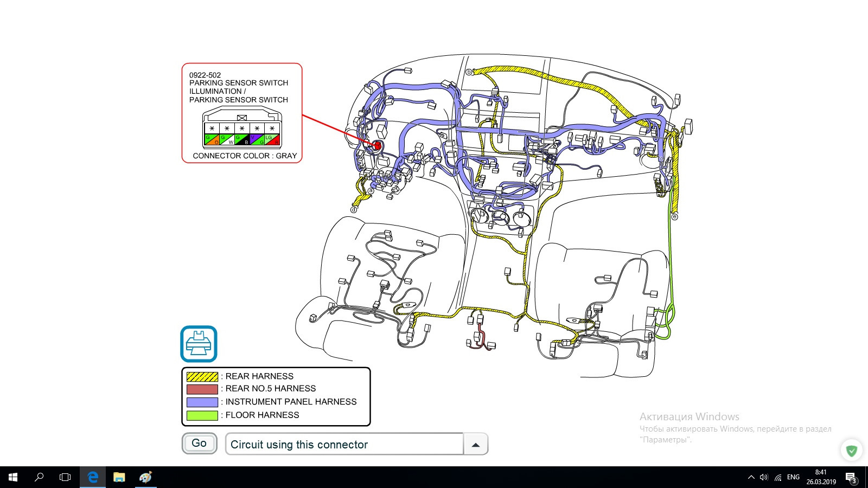Switch to Microsoft Edge in taskbar
This screenshot has height=488, width=868.
tap(93, 477)
